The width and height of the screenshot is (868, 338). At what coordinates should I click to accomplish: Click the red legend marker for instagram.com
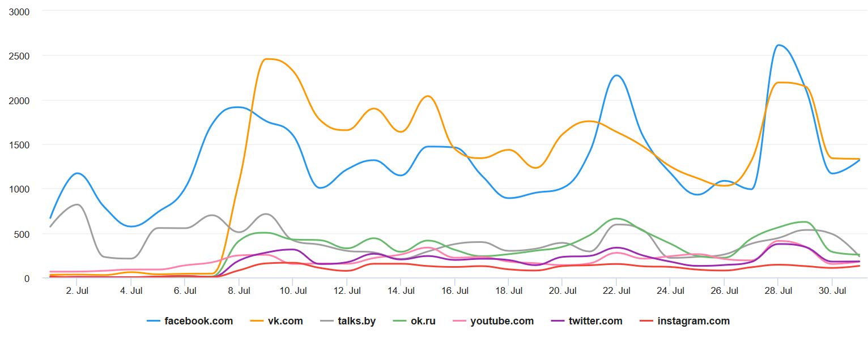pos(647,321)
